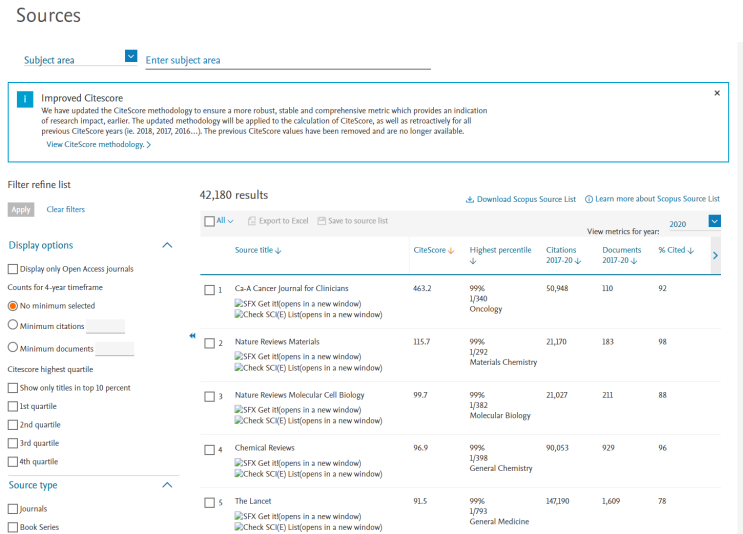Sort by % Cited column arrow
Screen dimensions: 743x534
[x=693, y=250]
